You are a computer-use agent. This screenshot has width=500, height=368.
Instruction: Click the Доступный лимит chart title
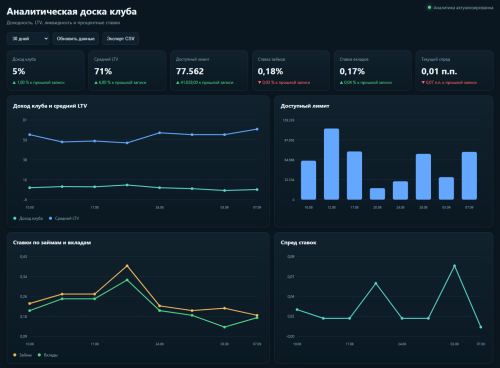pos(305,106)
